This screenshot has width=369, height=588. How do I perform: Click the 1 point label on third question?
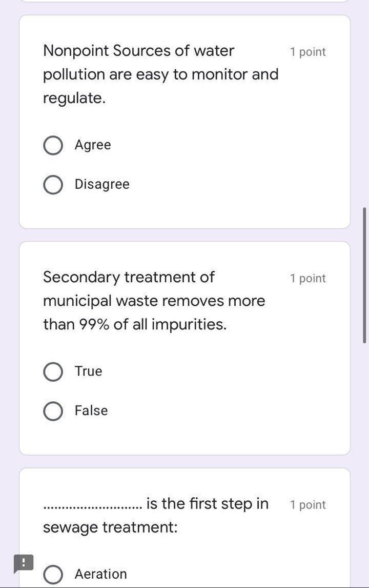[307, 504]
